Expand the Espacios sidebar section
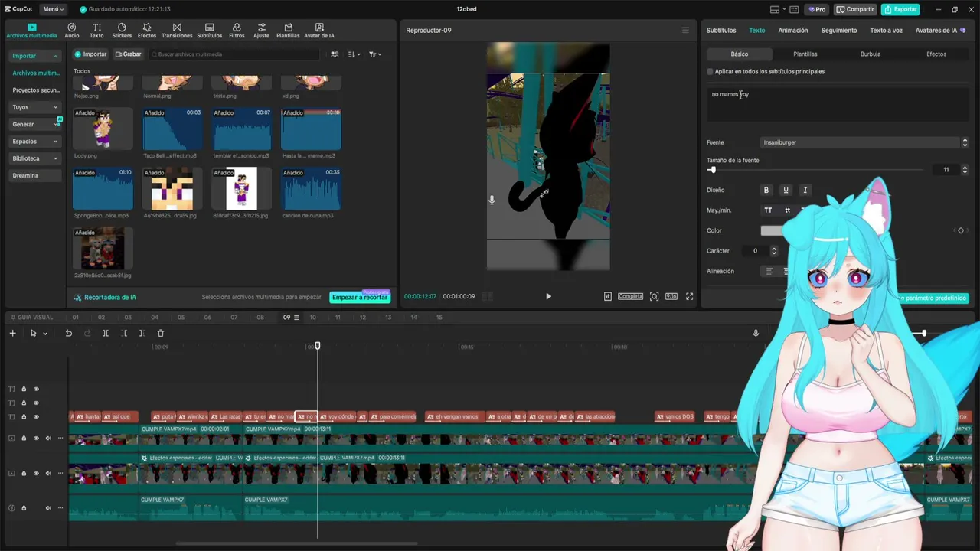This screenshot has height=551, width=980. click(55, 142)
